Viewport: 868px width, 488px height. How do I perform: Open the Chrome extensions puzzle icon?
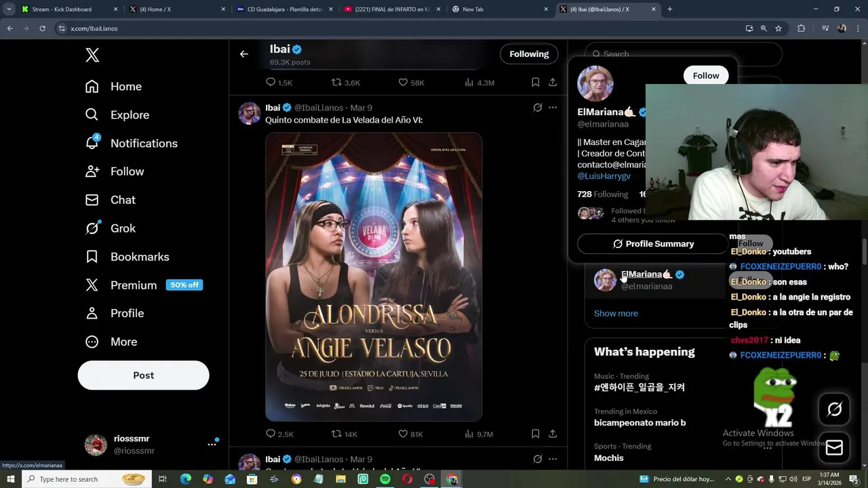pyautogui.click(x=801, y=28)
